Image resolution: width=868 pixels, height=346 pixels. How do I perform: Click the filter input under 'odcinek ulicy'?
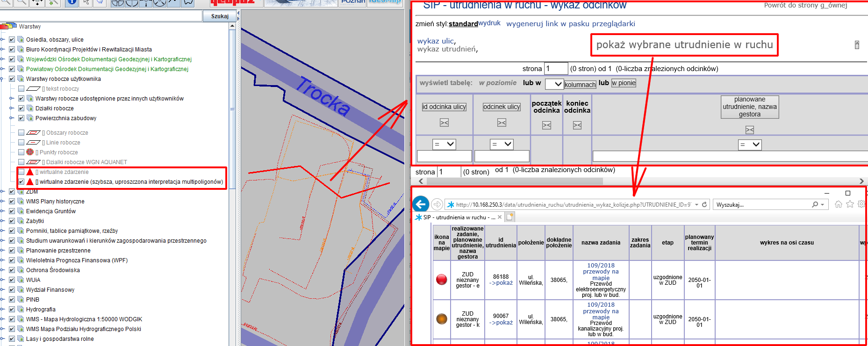[502, 156]
